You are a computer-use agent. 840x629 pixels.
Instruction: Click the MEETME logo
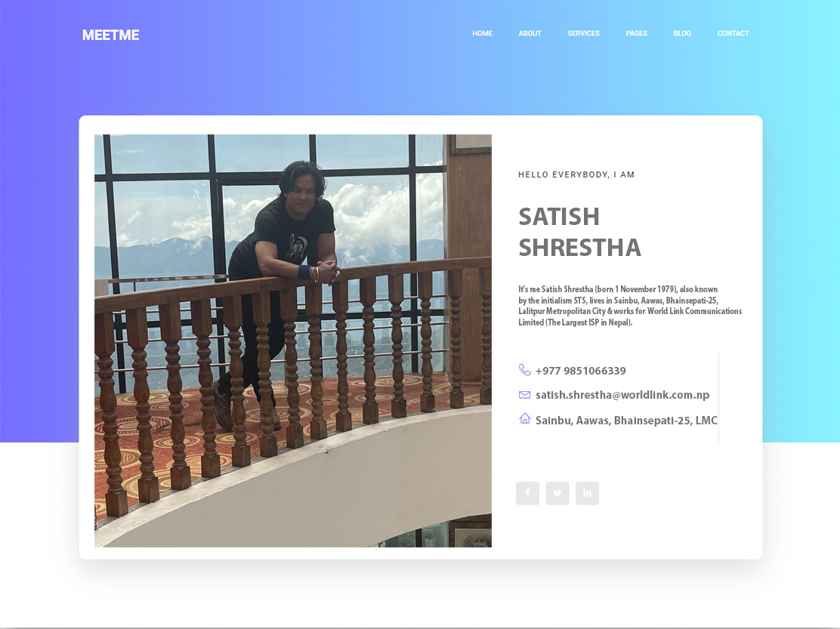coord(111,35)
